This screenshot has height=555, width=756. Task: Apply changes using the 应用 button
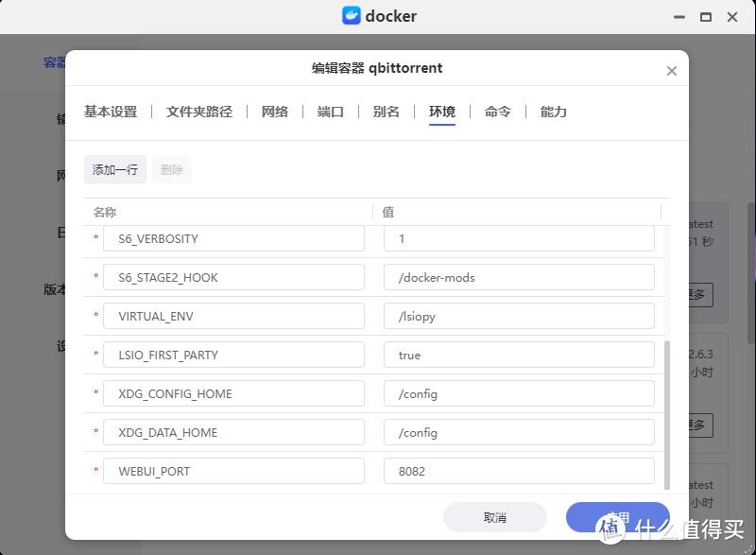pos(617,517)
